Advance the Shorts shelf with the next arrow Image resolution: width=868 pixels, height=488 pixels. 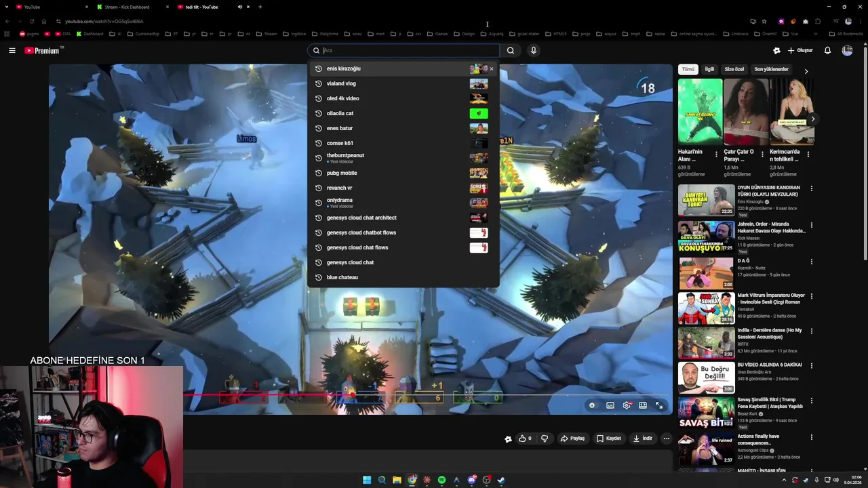(x=812, y=119)
